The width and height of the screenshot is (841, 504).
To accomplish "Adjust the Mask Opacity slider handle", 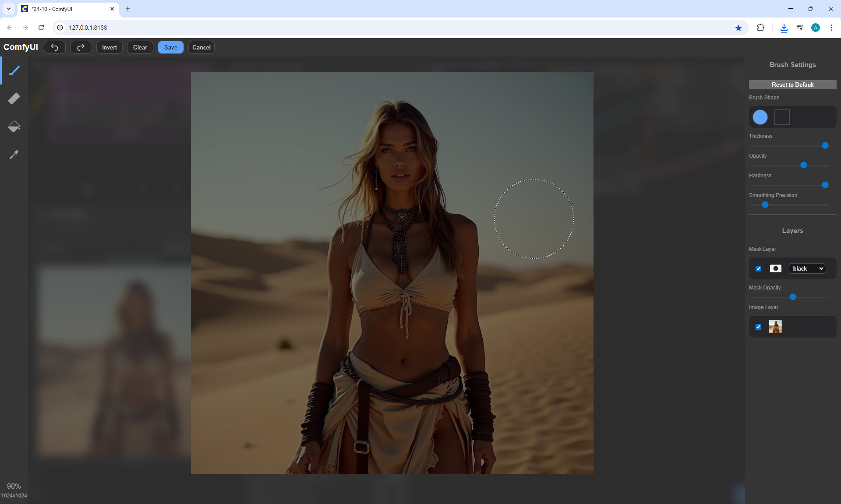I will coord(793,297).
